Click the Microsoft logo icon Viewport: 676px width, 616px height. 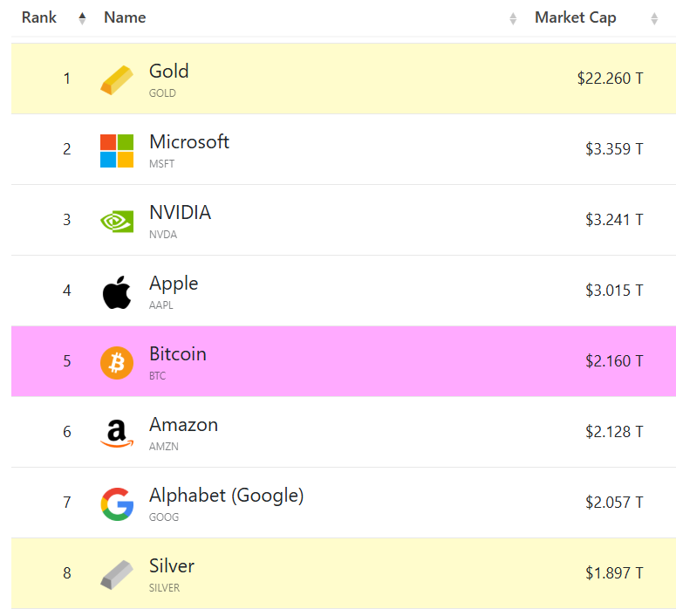pos(117,150)
